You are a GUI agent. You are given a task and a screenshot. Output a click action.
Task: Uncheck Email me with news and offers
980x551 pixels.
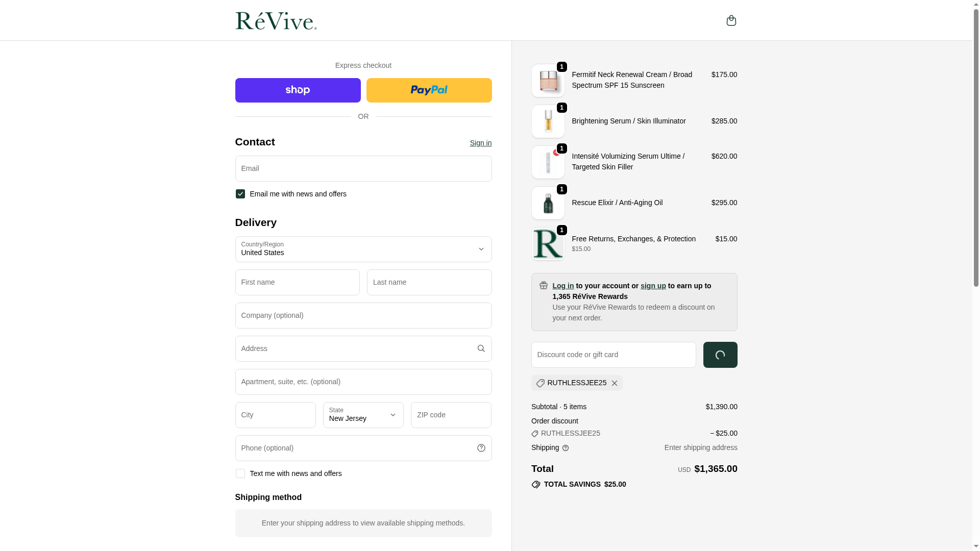(240, 194)
